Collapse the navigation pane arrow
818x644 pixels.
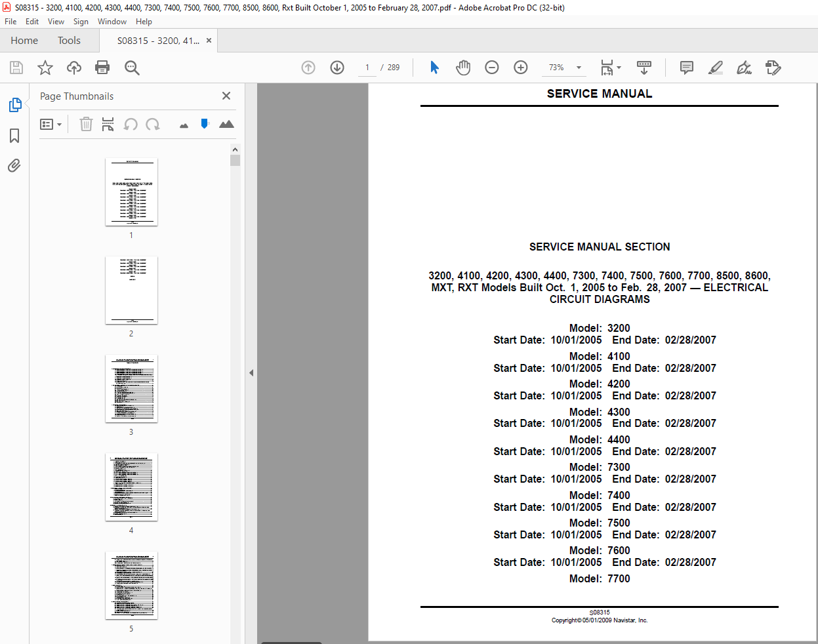pos(251,372)
